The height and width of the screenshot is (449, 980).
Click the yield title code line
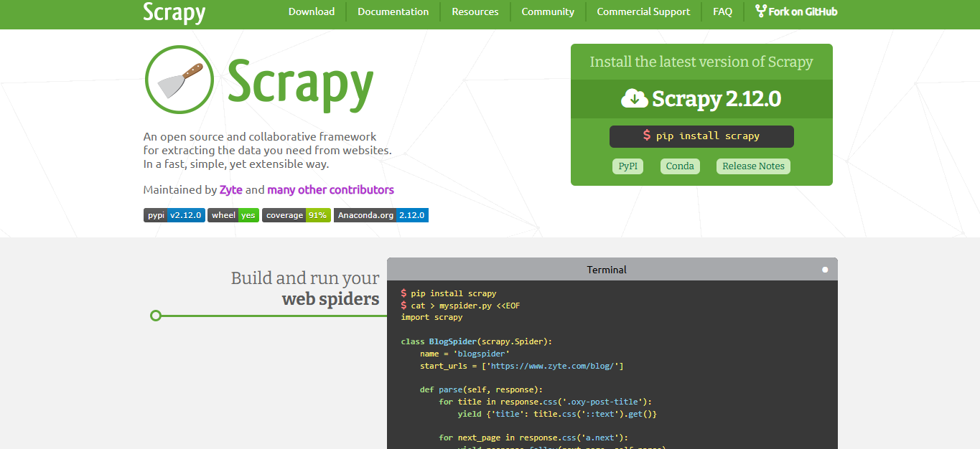[x=557, y=414]
